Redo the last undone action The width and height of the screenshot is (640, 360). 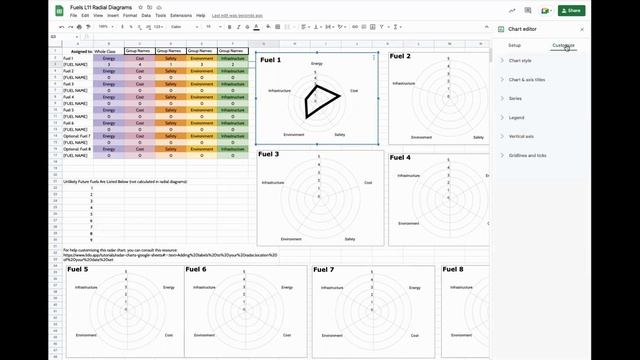(71, 27)
